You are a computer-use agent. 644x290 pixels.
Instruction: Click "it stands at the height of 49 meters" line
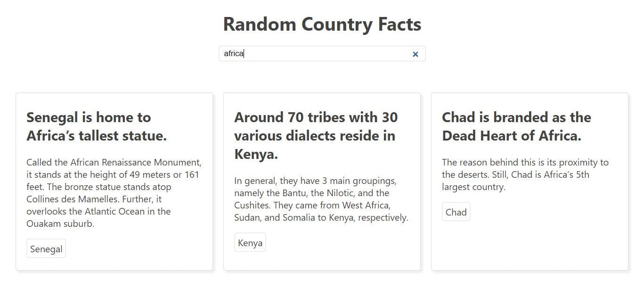113,174
